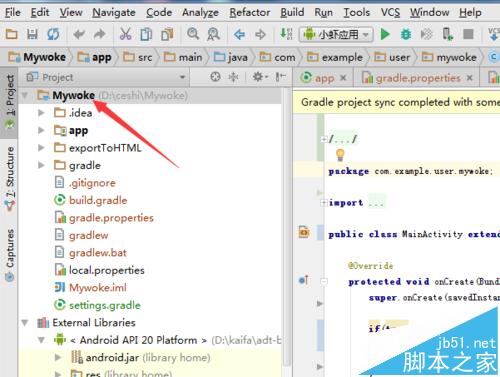Click the Paste clipboard icon
Screen dimensions: 500x377
pos(167,34)
